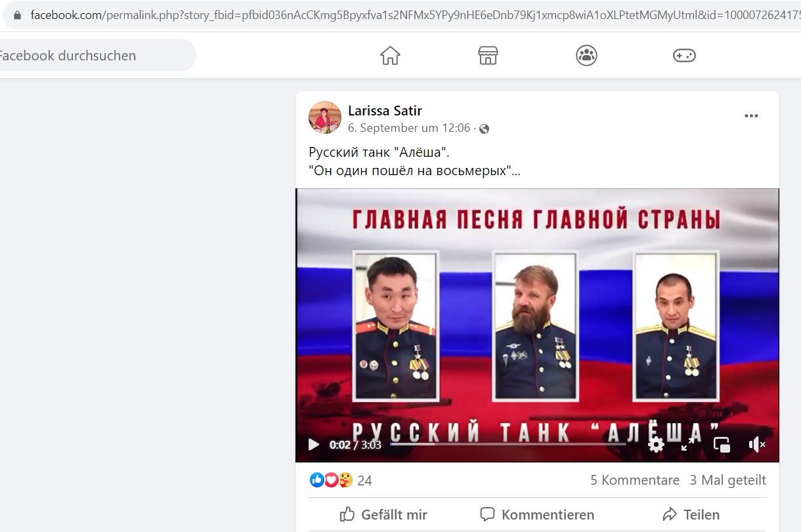Seek on the video progress bar
The width and height of the screenshot is (801, 532).
coord(508,444)
